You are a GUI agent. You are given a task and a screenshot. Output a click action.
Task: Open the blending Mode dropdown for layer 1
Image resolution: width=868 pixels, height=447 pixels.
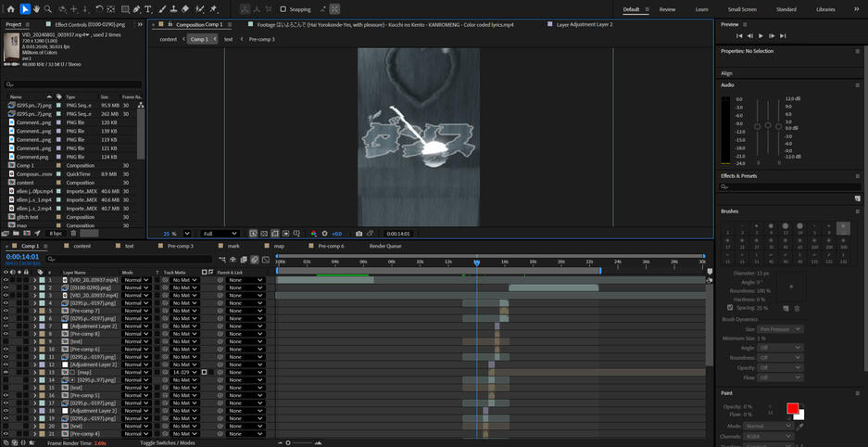[136, 279]
